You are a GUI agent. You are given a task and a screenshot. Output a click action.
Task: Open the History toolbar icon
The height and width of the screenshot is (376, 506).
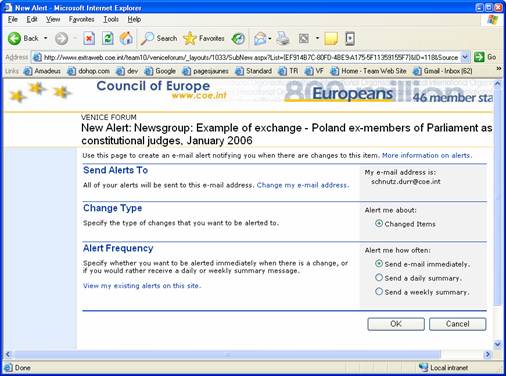238,39
